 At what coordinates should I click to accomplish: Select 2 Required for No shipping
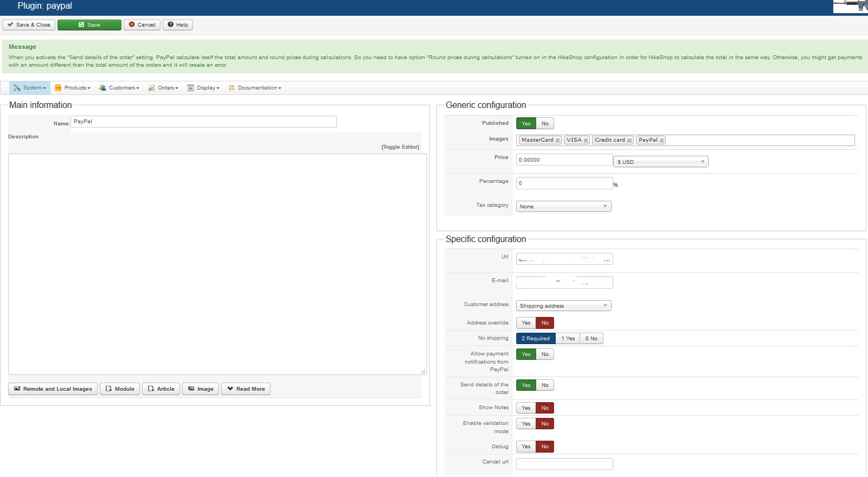[x=536, y=339]
